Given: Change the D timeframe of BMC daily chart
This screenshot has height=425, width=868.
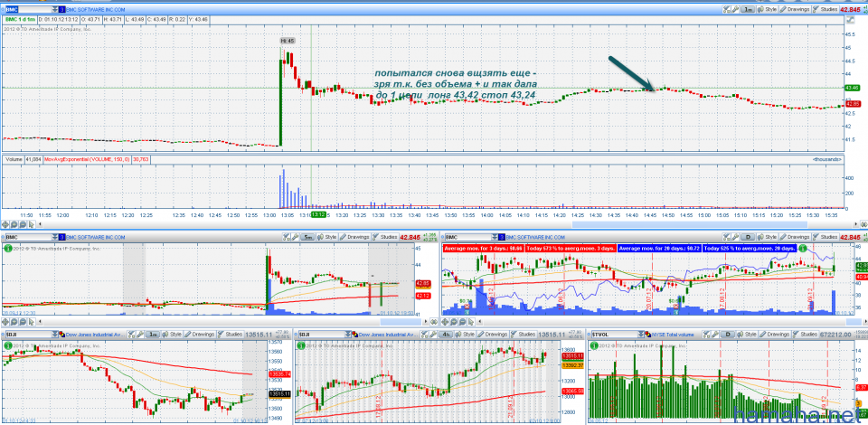Looking at the screenshot, I should [748, 237].
